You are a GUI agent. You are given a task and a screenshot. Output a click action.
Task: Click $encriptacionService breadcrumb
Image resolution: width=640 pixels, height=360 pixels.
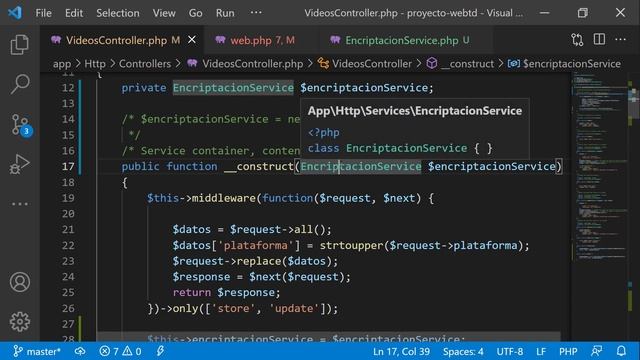[x=572, y=64]
